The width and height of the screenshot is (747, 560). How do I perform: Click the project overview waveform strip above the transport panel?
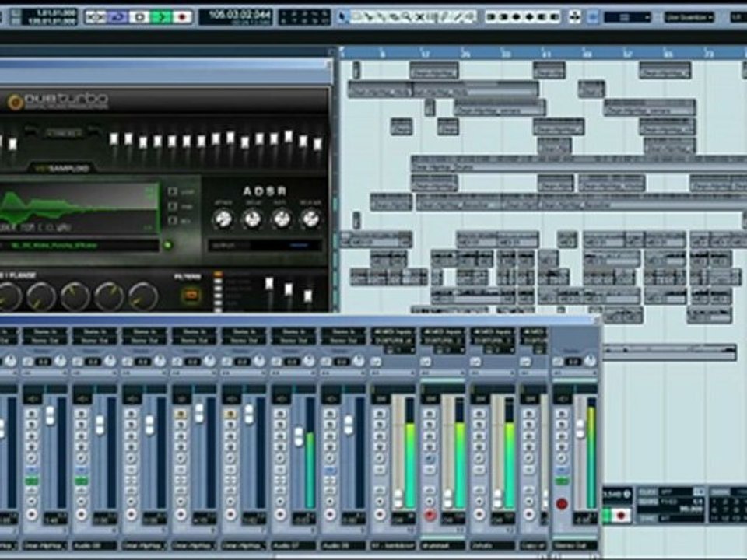670,353
